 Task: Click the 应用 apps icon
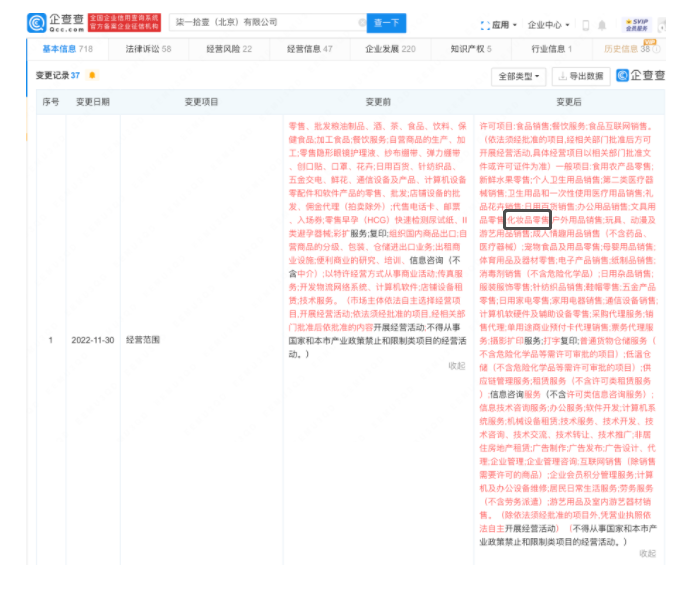485,25
